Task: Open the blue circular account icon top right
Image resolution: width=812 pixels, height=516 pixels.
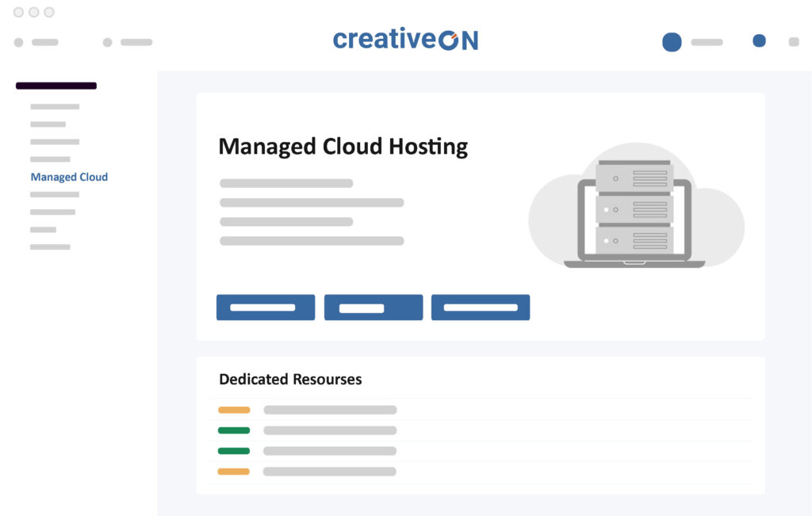Action: pos(672,41)
